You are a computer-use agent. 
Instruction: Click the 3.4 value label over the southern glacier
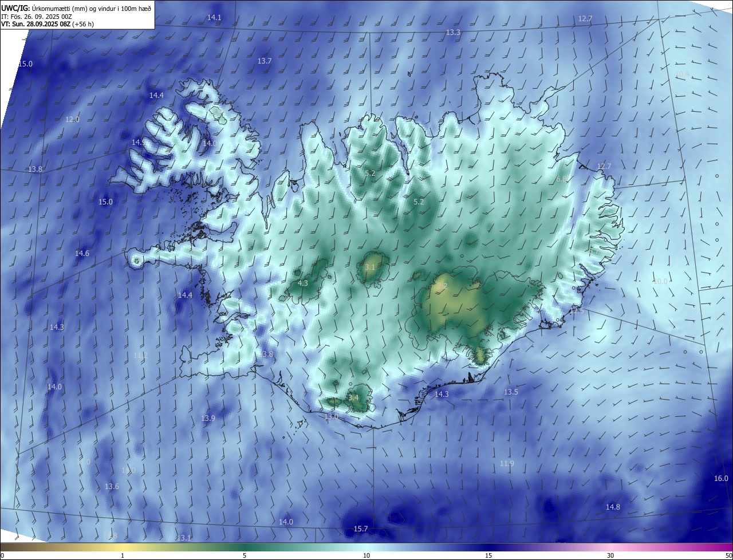353,397
